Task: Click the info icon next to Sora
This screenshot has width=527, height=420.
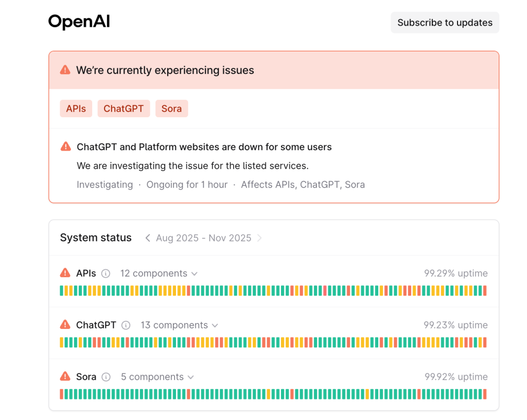Action: click(x=106, y=377)
